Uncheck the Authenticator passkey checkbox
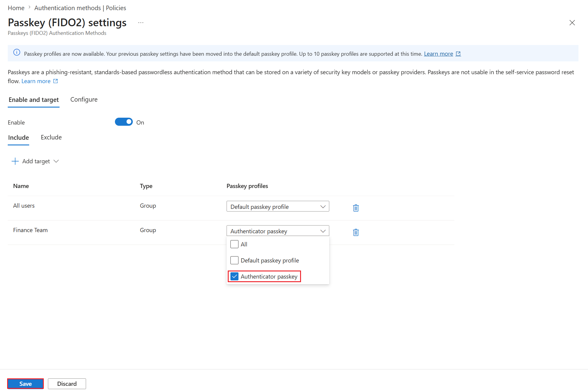The width and height of the screenshot is (588, 390). click(x=234, y=276)
